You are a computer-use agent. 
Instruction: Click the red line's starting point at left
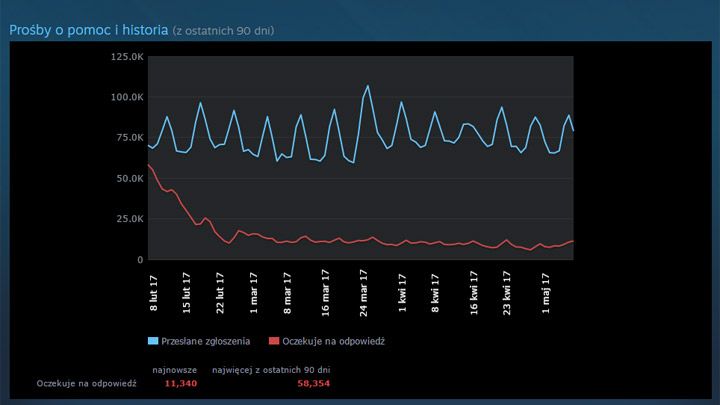click(x=149, y=164)
